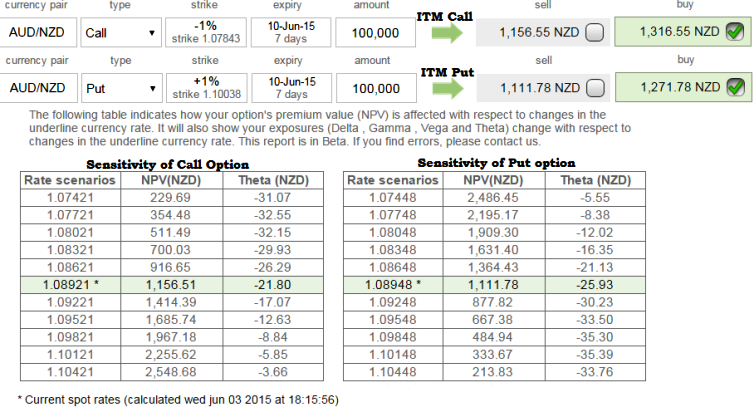Select the -1% strike 1.07843 field
Viewport: 754px width, 407px height.
coord(205,33)
